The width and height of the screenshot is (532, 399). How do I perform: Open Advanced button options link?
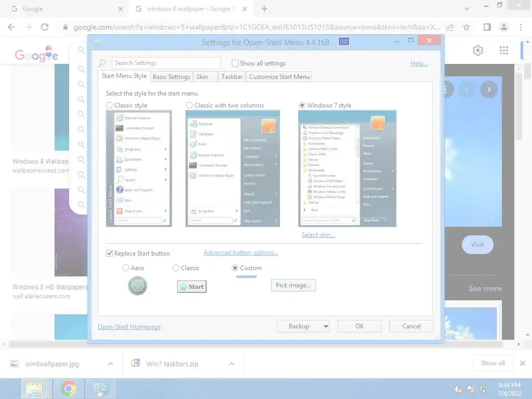tap(241, 252)
